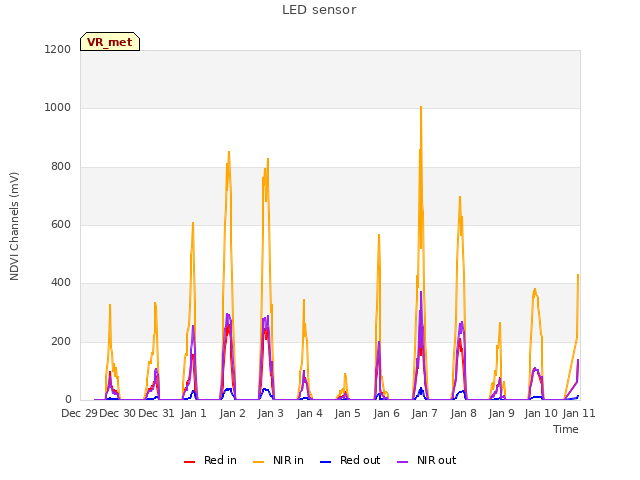The height and width of the screenshot is (480, 640).
Task: Click the 1000 y-axis tick label
Action: (x=58, y=108)
